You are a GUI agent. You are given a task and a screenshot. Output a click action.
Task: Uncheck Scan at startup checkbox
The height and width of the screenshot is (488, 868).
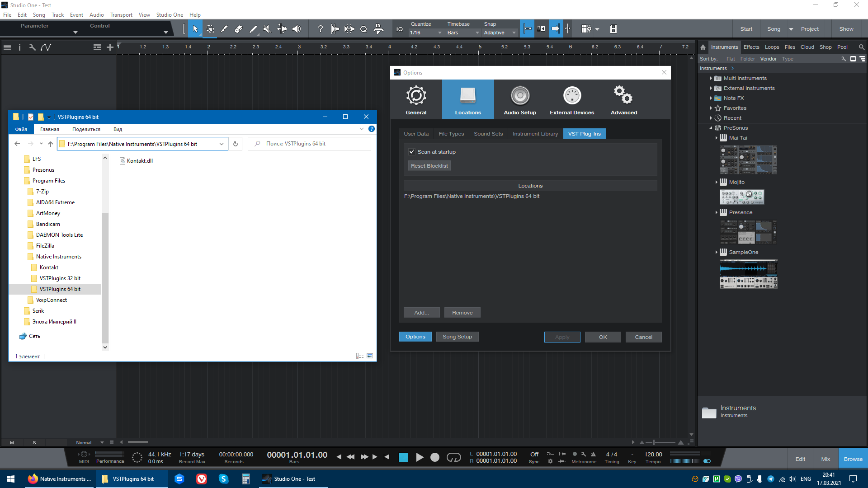412,152
